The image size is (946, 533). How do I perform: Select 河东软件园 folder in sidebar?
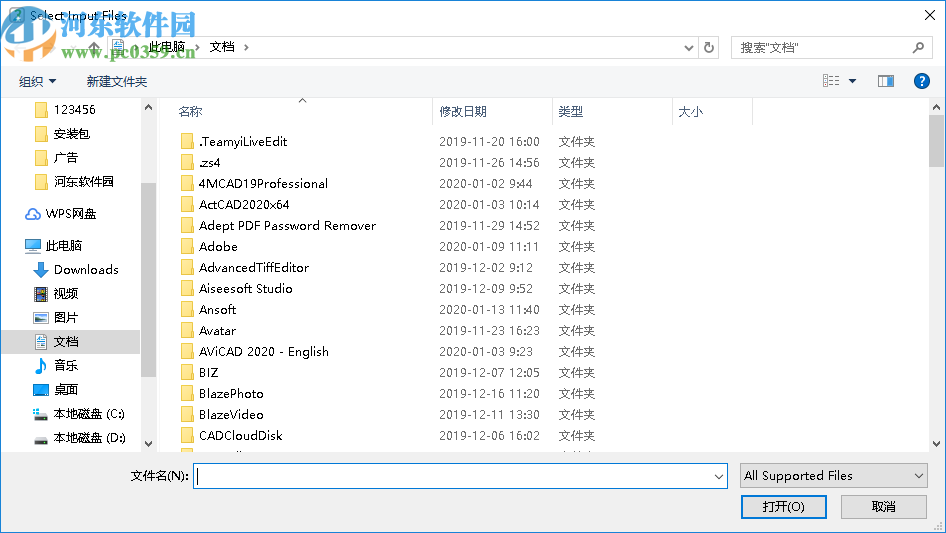pyautogui.click(x=74, y=181)
